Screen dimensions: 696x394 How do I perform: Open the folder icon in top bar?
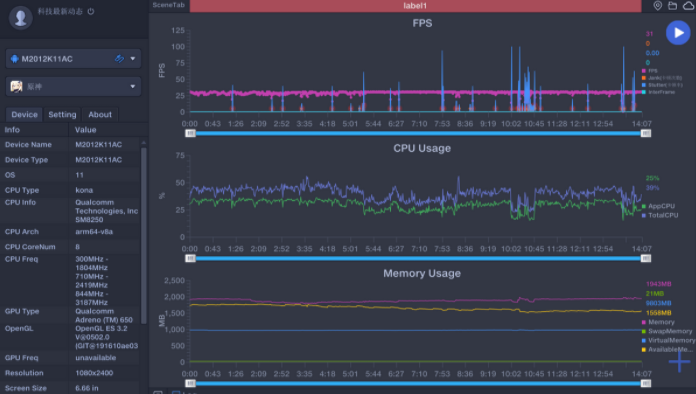[x=672, y=5]
